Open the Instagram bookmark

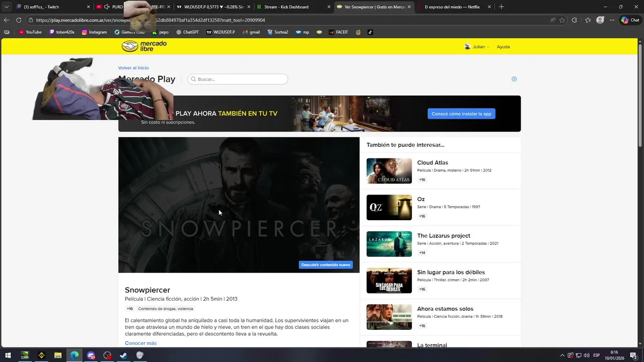point(94,32)
